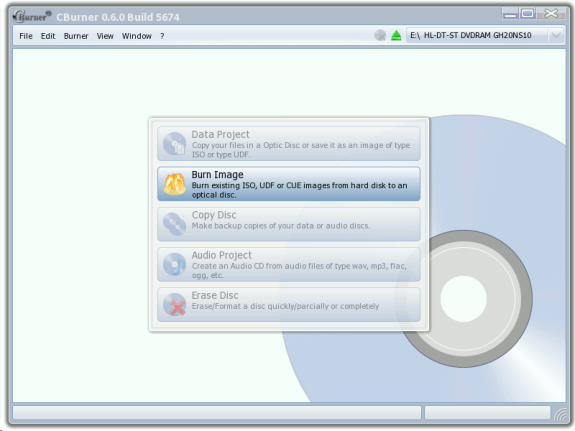Open the Burner menu
Image resolution: width=575 pixels, height=431 pixels.
pos(76,36)
